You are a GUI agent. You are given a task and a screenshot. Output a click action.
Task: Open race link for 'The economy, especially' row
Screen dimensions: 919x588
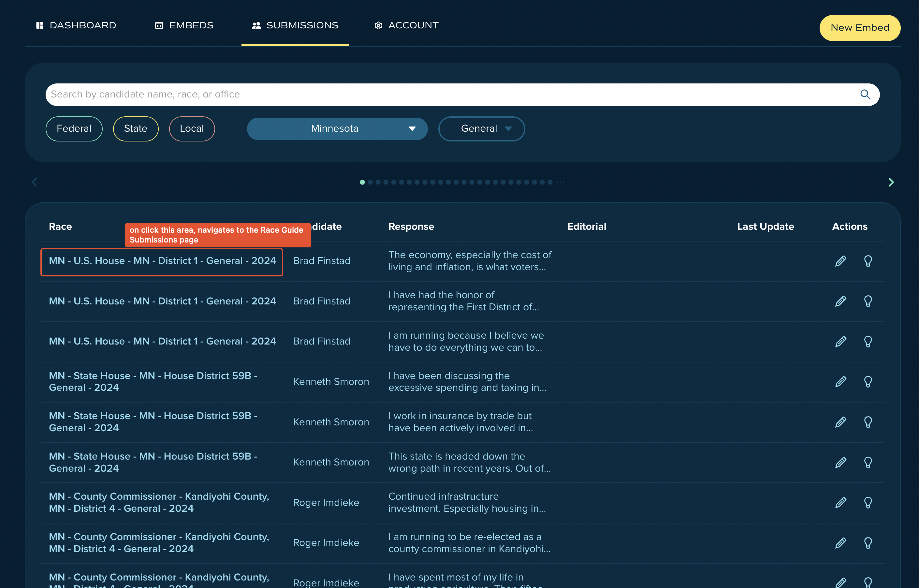(162, 261)
